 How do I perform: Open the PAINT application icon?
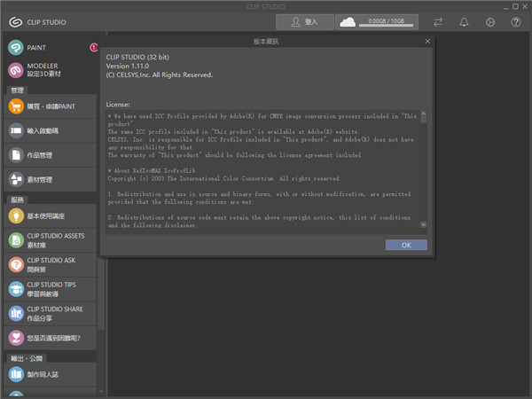(16, 48)
